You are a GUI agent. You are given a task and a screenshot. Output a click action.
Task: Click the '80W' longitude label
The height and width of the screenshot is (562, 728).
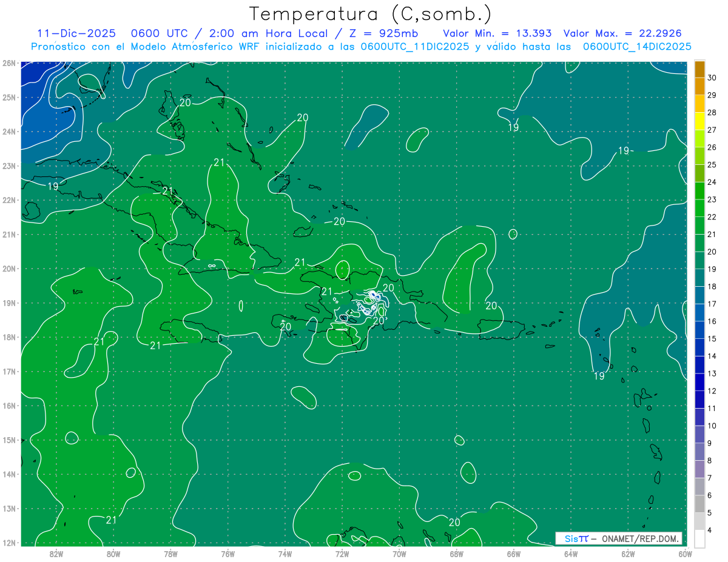(x=113, y=554)
